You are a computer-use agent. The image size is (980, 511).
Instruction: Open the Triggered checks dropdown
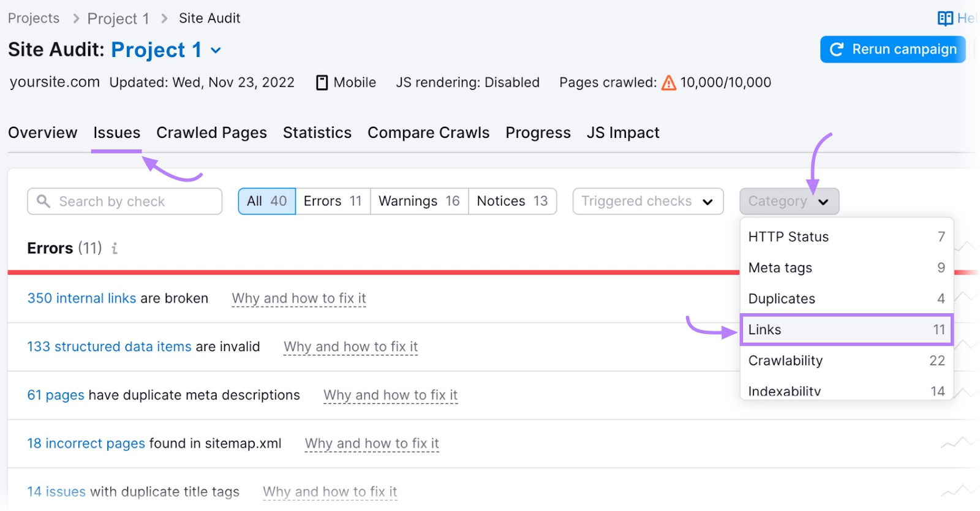pyautogui.click(x=647, y=201)
